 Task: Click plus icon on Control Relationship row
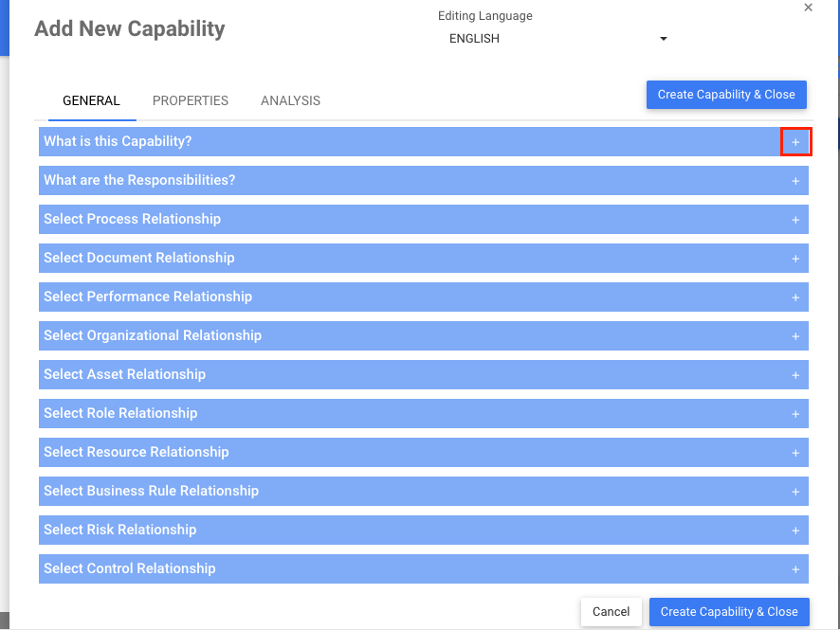click(795, 569)
